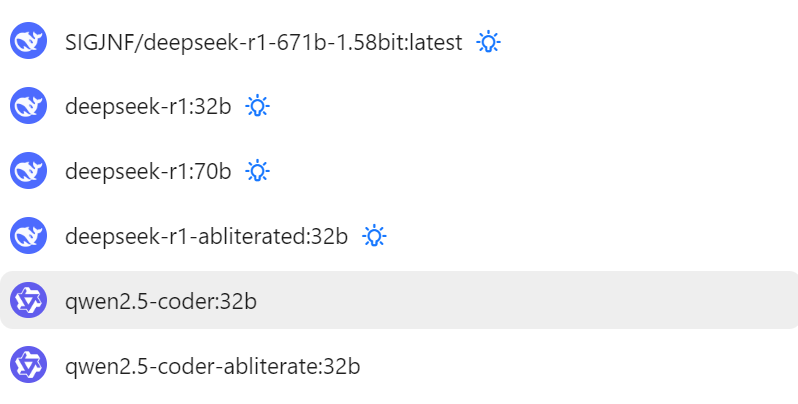Click the lightbulb reasoning icon after SIGJNF/deepseek-r1-671b-1.58bit:latest
798x404 pixels.
coord(488,42)
